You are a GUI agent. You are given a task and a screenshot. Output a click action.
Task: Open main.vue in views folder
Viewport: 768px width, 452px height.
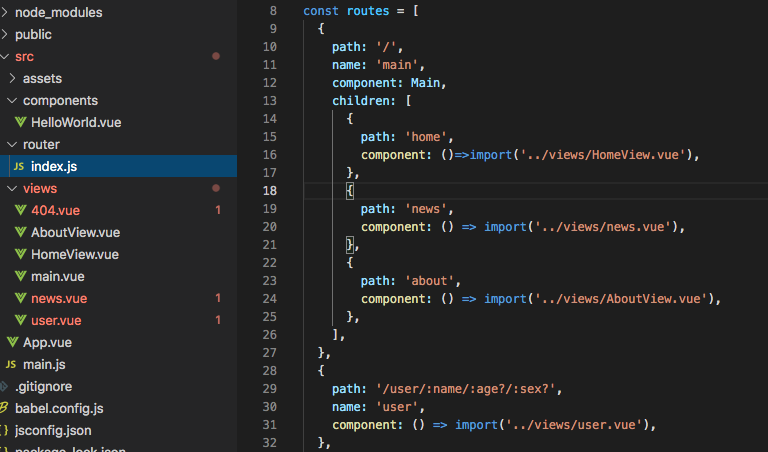pos(58,277)
